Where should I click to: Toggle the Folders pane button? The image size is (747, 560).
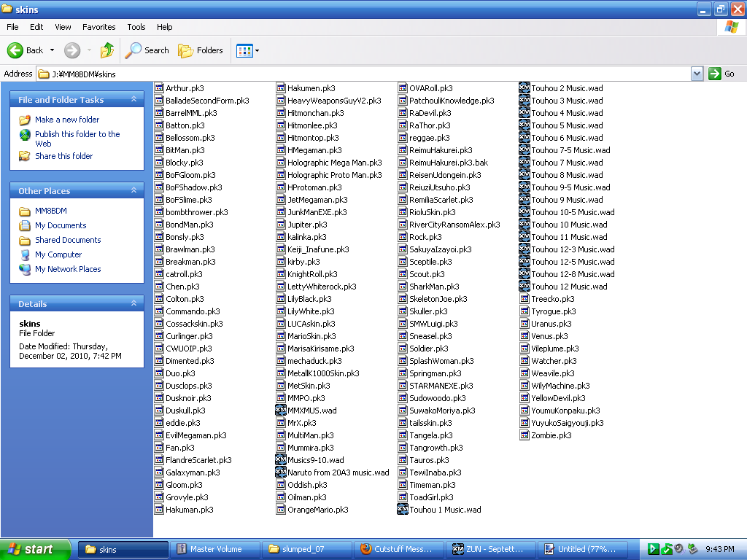(x=201, y=50)
